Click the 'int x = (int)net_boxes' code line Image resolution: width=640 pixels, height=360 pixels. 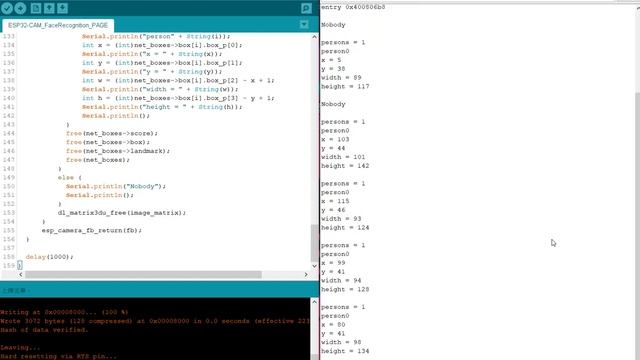coord(162,45)
